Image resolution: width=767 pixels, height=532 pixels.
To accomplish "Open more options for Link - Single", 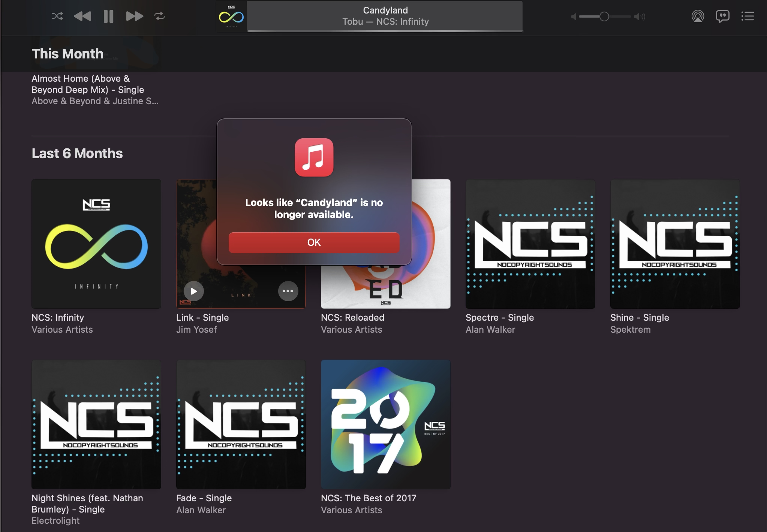I will 288,291.
